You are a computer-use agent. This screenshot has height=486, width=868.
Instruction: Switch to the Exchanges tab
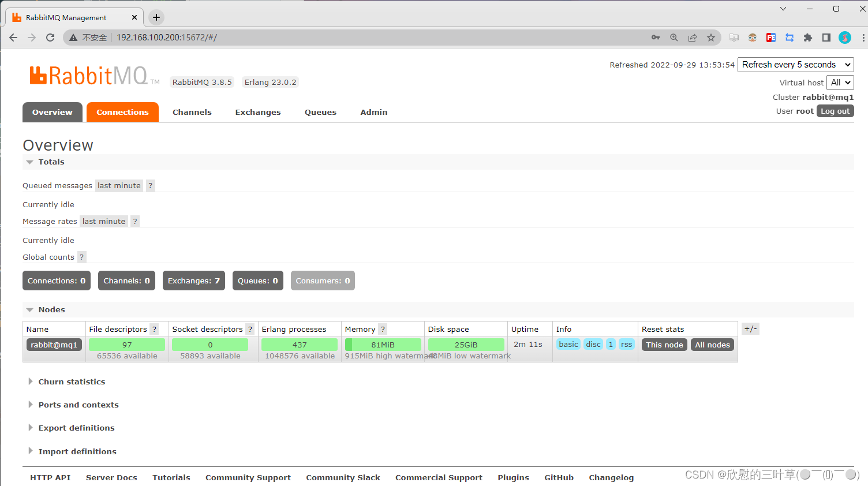258,113
